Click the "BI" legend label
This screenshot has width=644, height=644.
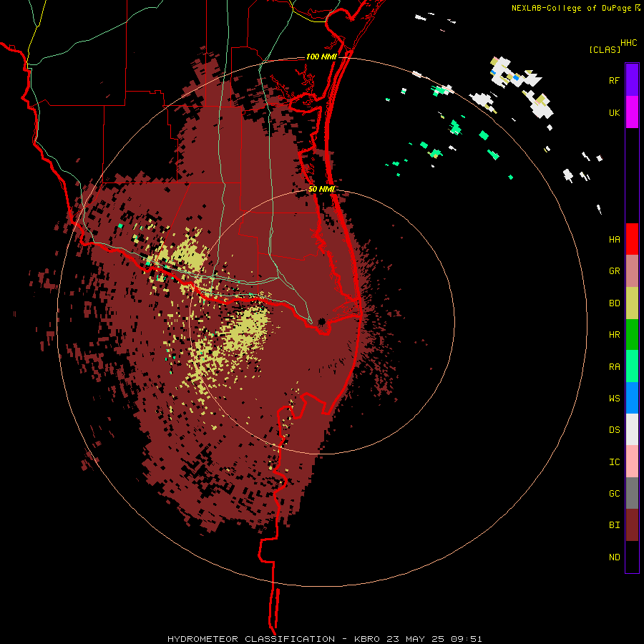(x=614, y=525)
